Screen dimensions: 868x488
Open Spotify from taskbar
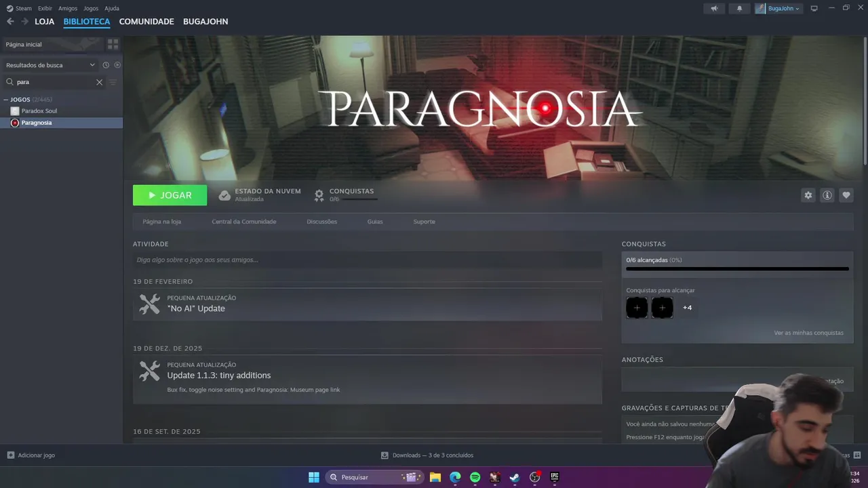475,477
